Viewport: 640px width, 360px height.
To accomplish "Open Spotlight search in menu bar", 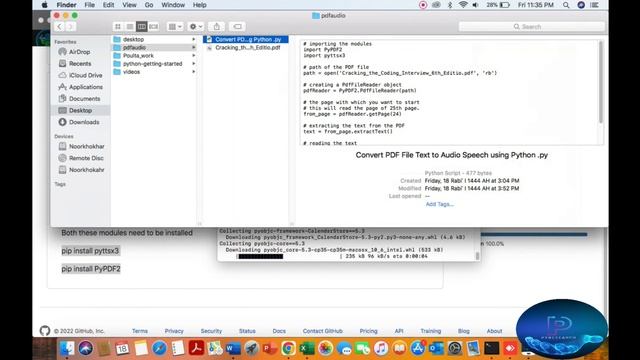I will [x=566, y=5].
